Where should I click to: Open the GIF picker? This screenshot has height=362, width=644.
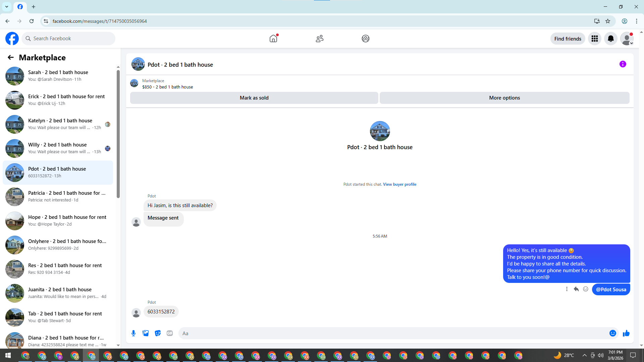170,333
